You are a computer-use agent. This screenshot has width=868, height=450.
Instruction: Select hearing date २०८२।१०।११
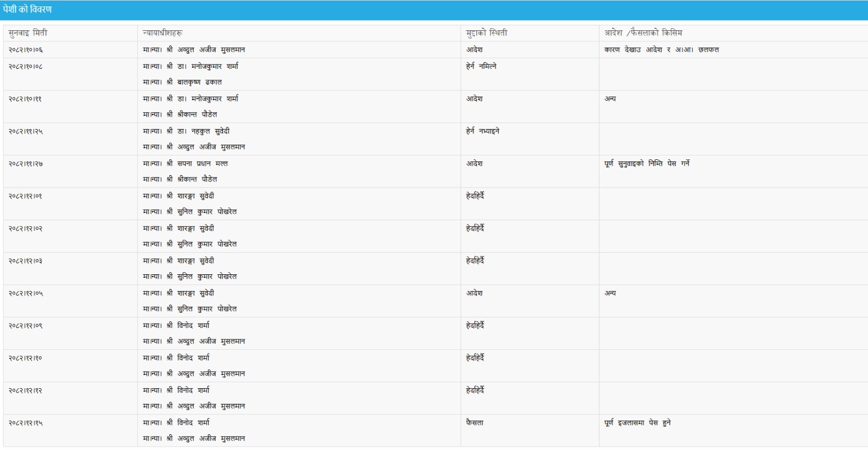25,99
